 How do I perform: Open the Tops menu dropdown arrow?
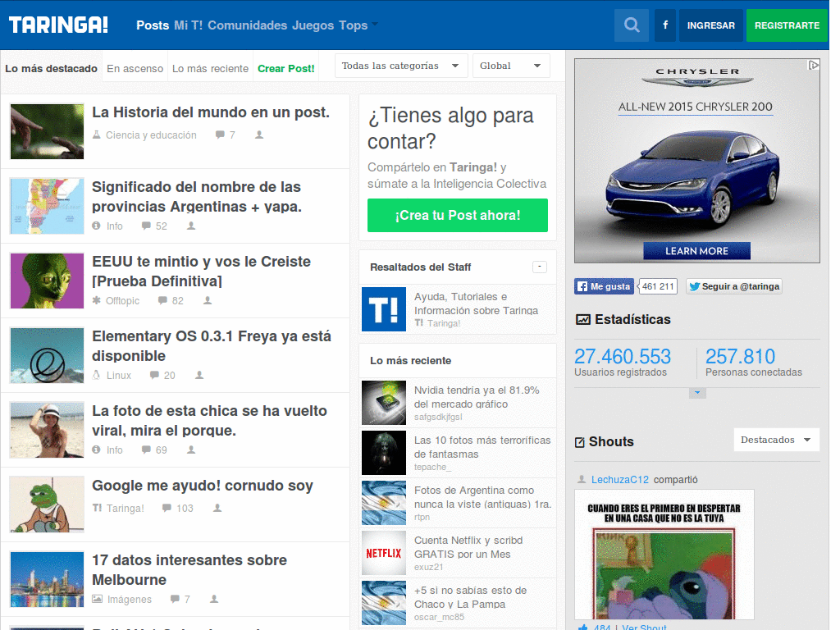[x=374, y=24]
